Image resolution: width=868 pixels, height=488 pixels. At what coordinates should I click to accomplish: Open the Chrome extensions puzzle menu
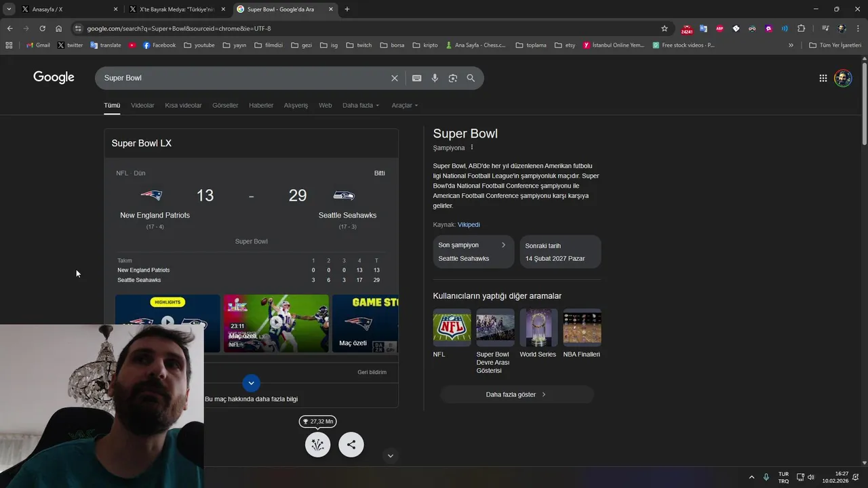click(x=801, y=28)
